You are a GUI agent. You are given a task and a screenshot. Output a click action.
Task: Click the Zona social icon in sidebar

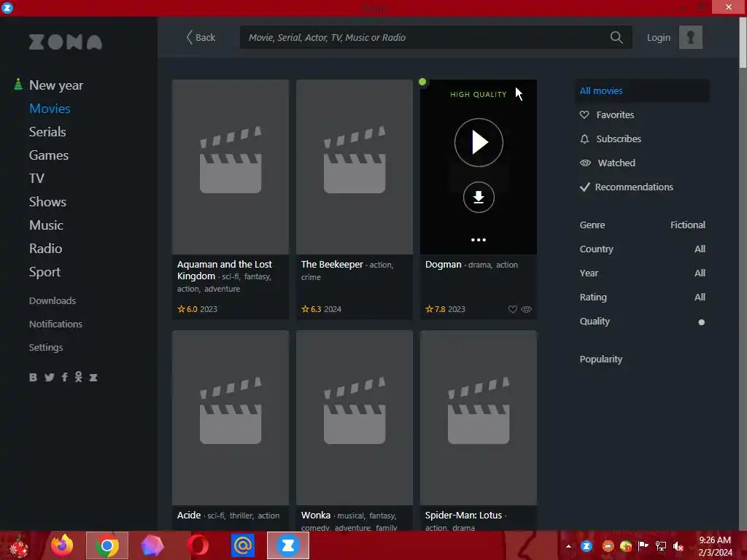pyautogui.click(x=93, y=377)
